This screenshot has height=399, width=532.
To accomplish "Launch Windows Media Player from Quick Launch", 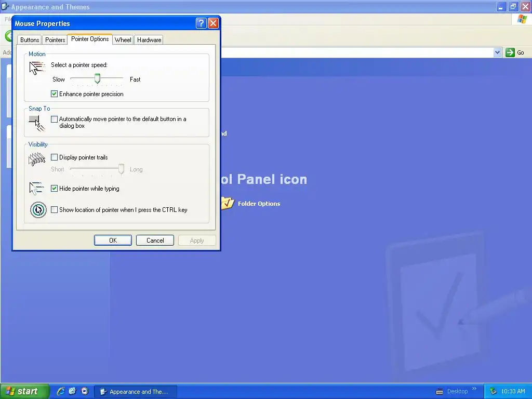I will click(x=85, y=391).
